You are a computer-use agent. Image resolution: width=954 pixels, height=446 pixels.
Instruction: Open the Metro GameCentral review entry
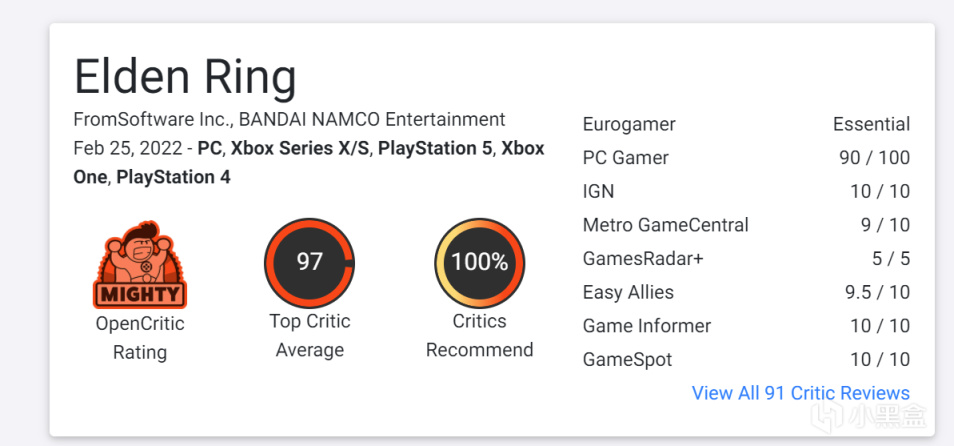click(x=665, y=225)
